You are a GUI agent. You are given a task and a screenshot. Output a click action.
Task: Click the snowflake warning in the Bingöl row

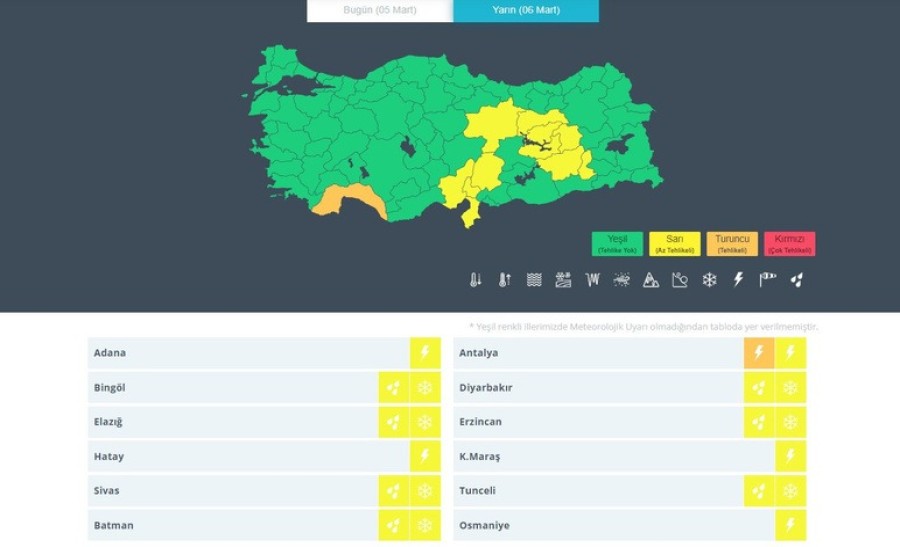click(425, 388)
